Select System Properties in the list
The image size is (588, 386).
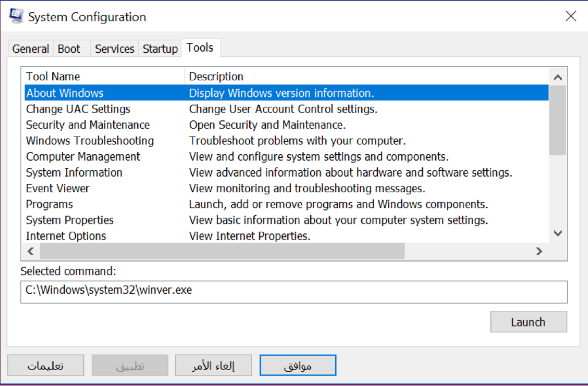pos(287,220)
